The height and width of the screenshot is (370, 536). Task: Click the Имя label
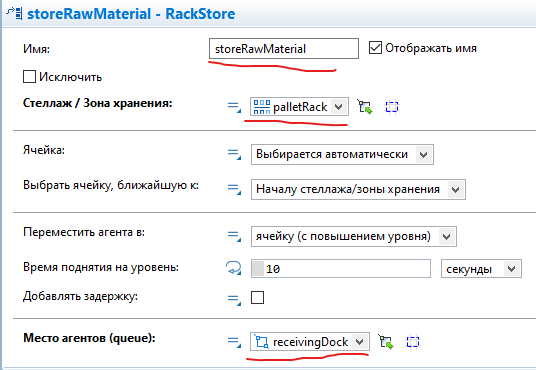pyautogui.click(x=36, y=49)
